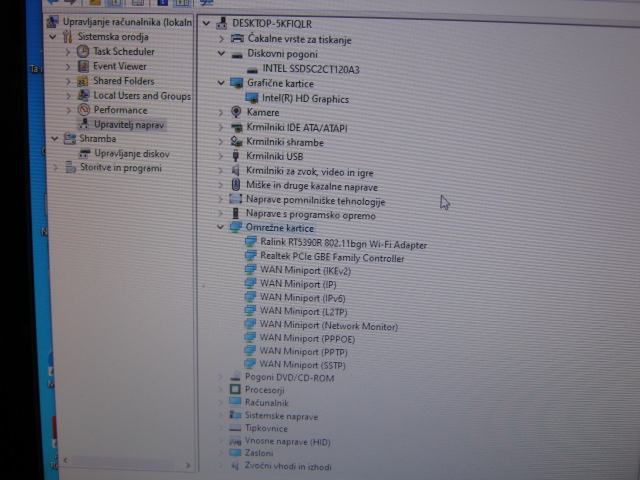Select Vnosne naprave (HID) category
This screenshot has height=480, width=640.
click(x=287, y=442)
